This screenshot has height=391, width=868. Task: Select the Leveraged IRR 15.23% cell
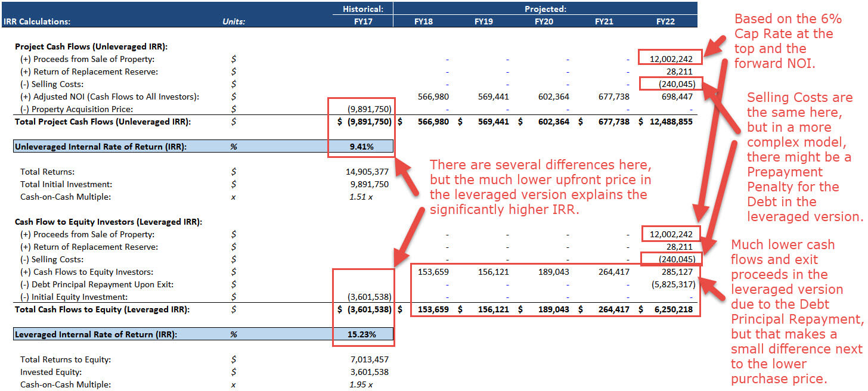coord(361,334)
